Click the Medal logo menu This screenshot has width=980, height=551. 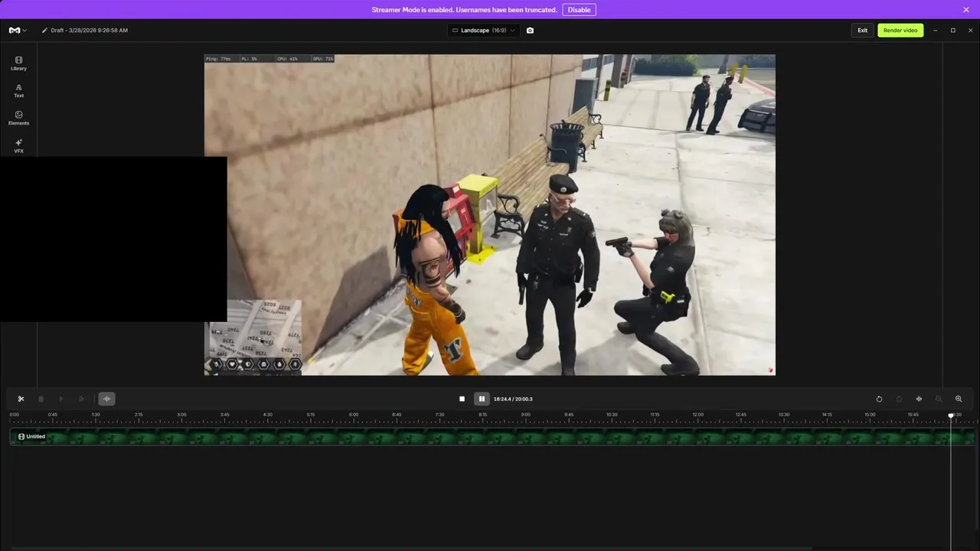(18, 31)
